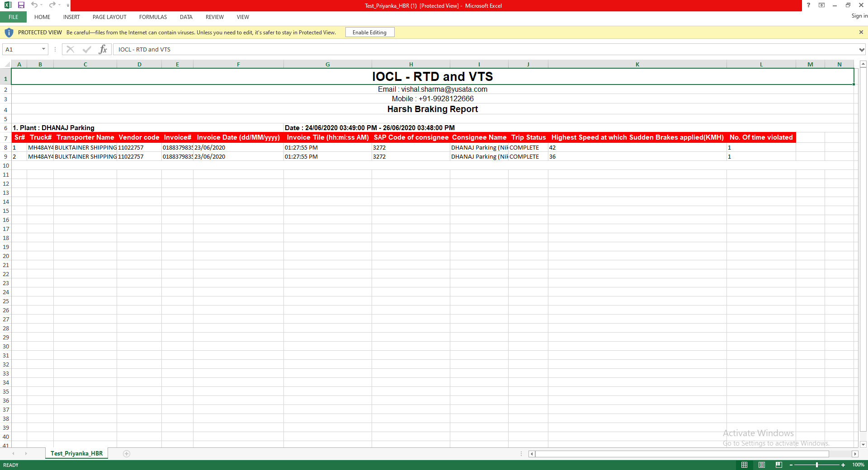Click the sheet tab bar splitter dots
The width and height of the screenshot is (868, 470).
point(521,454)
